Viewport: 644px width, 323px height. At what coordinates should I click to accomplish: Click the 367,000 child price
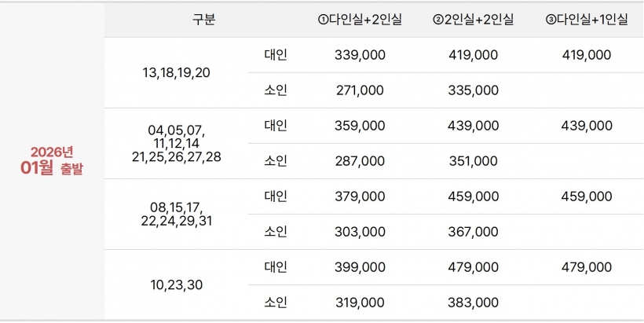tap(474, 232)
